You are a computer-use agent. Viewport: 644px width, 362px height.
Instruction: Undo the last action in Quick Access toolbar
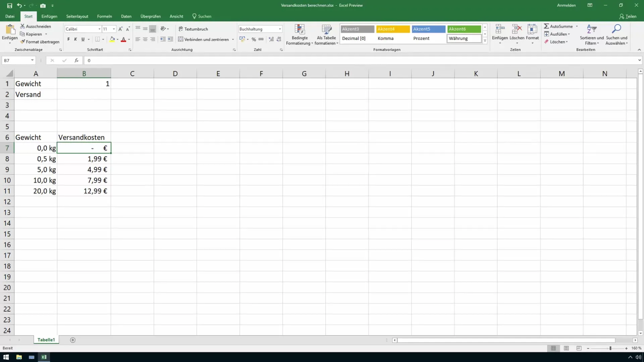(x=19, y=5)
